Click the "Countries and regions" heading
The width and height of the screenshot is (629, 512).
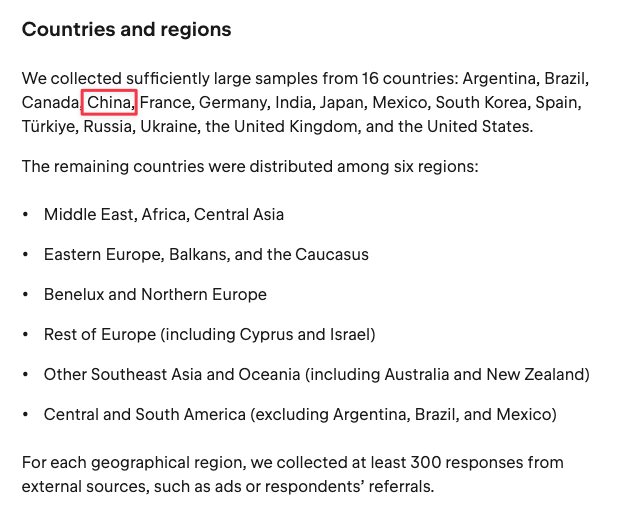tap(126, 30)
